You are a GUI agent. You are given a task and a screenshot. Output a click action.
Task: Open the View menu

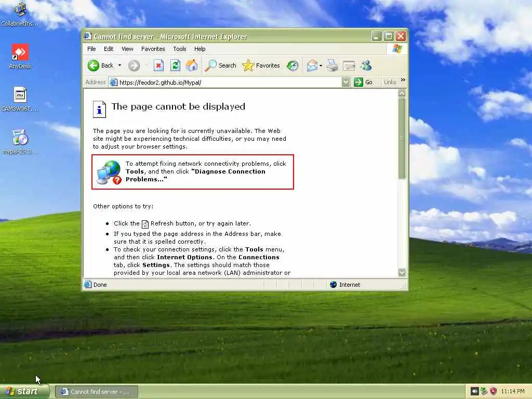(x=128, y=49)
